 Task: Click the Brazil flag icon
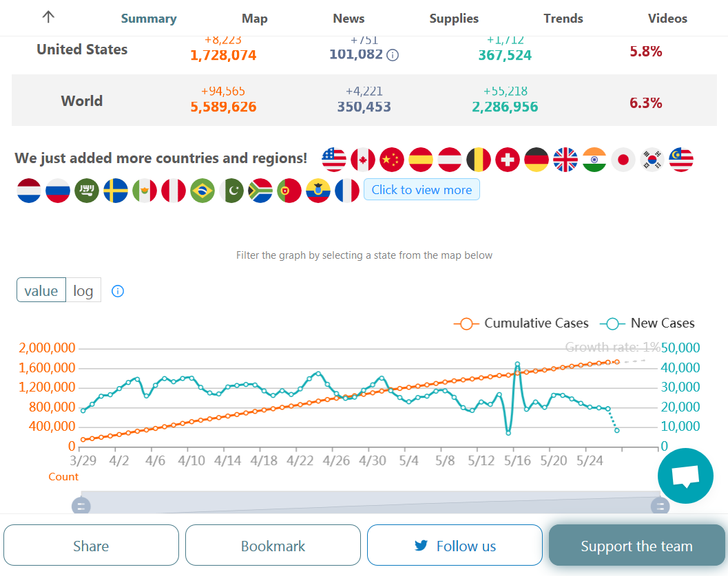coord(202,191)
